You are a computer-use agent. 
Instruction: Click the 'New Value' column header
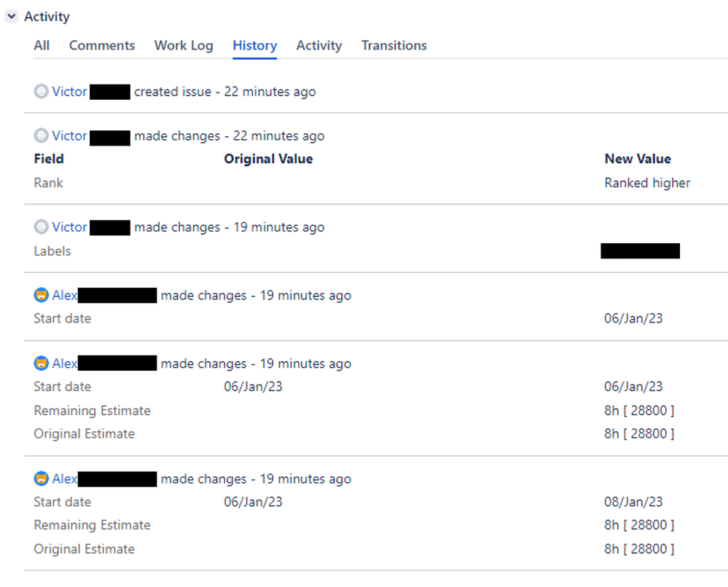point(638,159)
